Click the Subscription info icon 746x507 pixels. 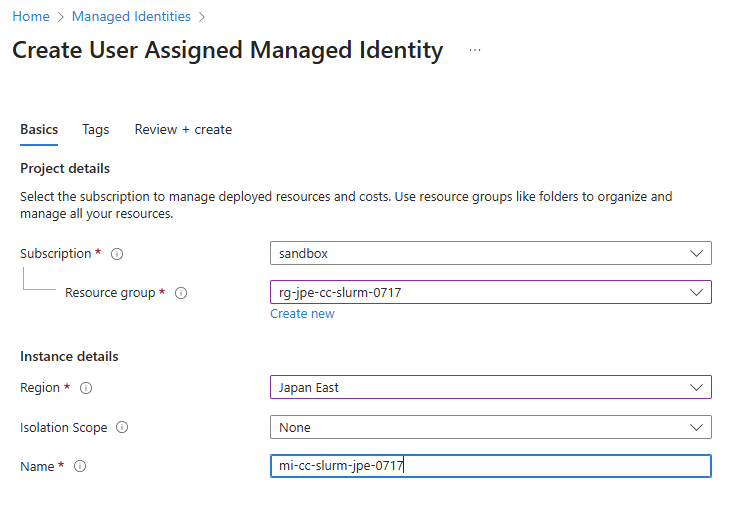coord(117,254)
